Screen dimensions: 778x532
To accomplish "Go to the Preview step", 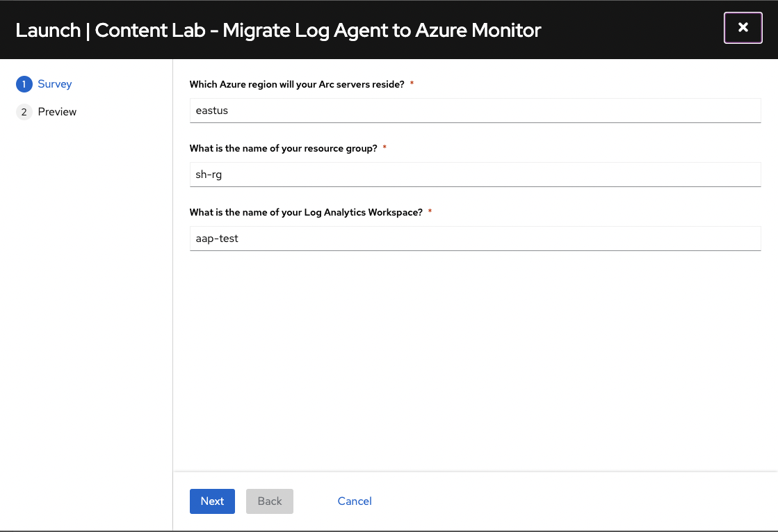I will pos(57,112).
